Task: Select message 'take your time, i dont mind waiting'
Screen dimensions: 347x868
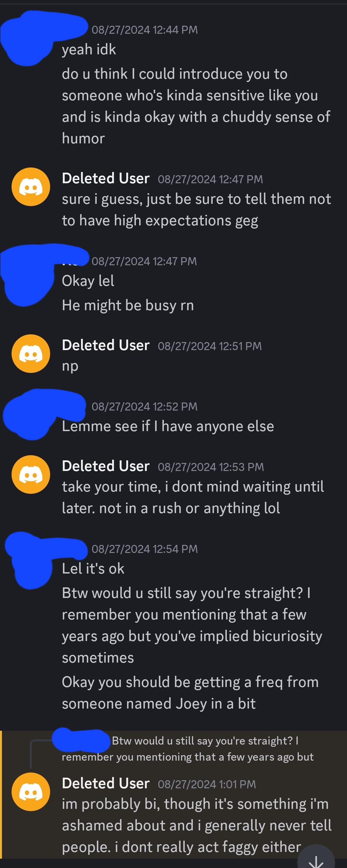Action: (193, 497)
